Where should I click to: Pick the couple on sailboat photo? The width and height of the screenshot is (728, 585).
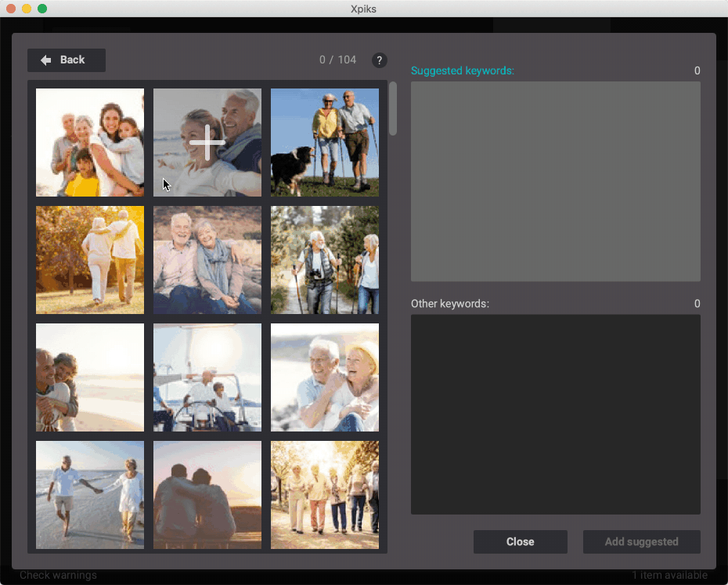point(207,377)
